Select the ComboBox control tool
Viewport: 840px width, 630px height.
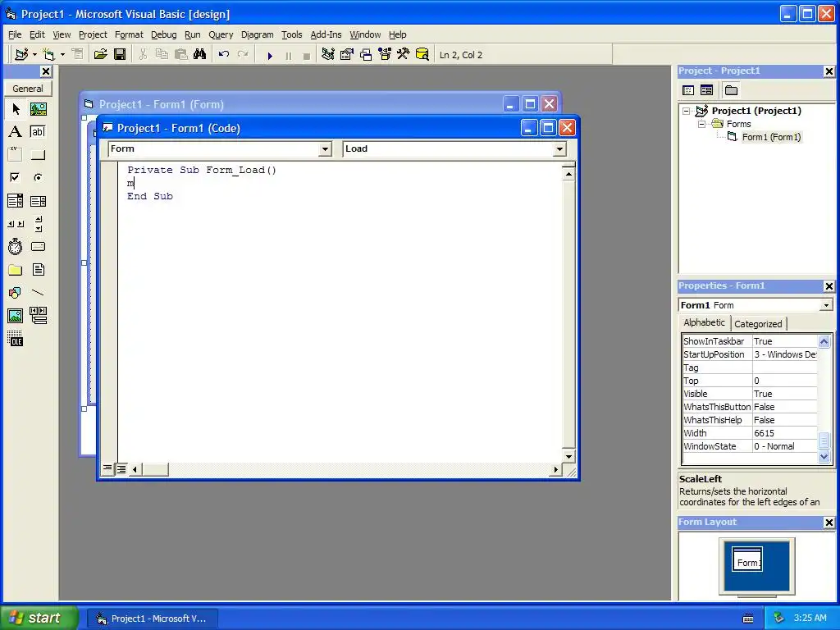coord(16,201)
